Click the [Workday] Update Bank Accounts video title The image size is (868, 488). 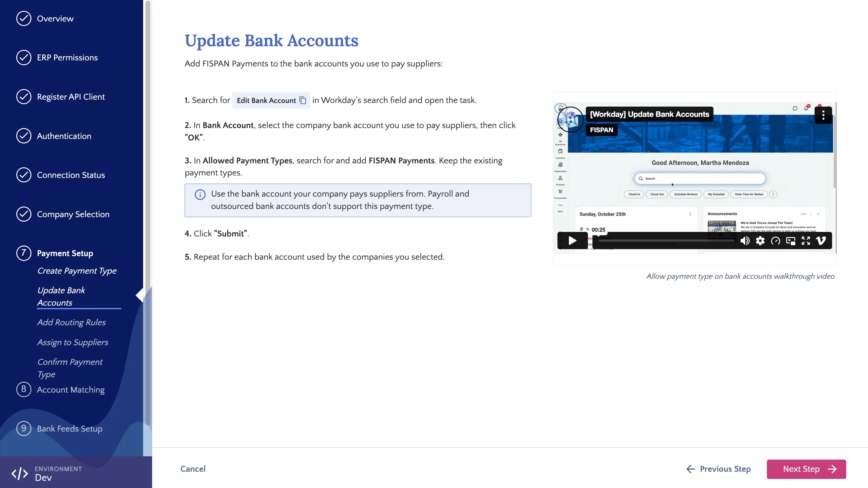650,114
